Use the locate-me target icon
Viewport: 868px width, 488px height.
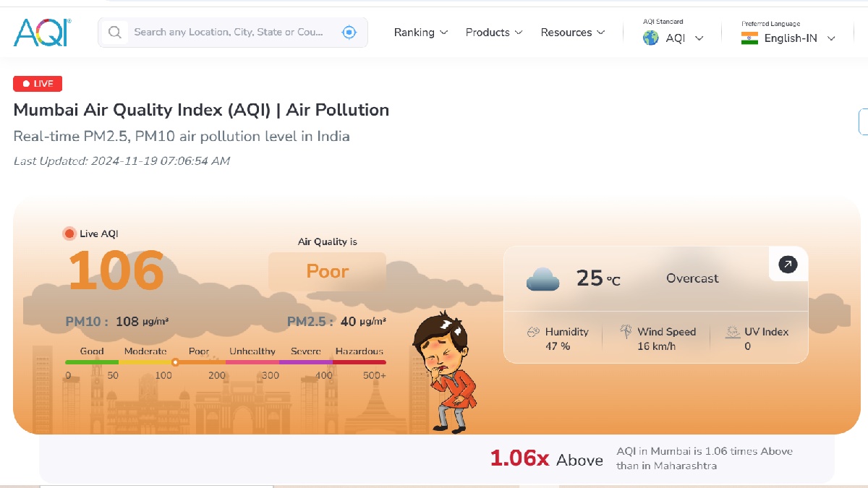(x=349, y=32)
